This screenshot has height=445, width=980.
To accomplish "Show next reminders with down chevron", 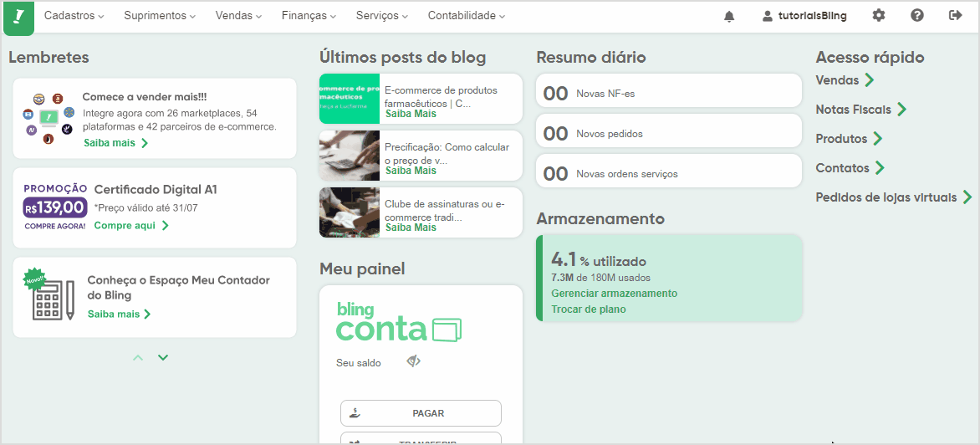I will point(163,357).
